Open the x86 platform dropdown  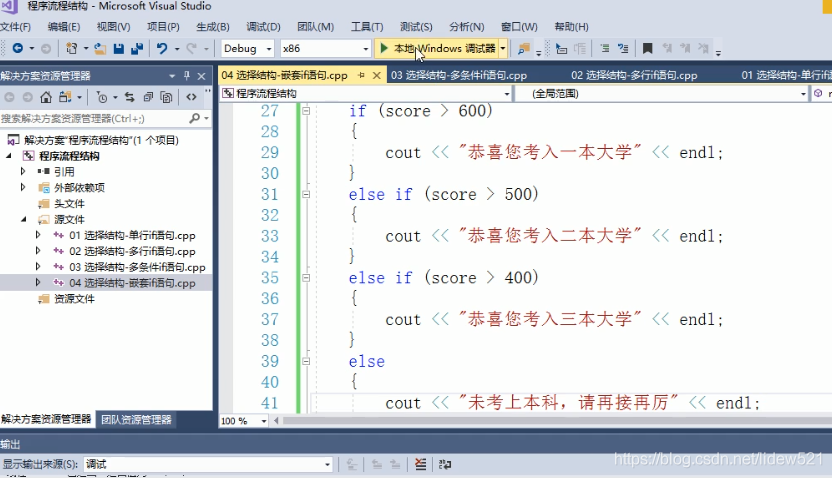point(324,48)
